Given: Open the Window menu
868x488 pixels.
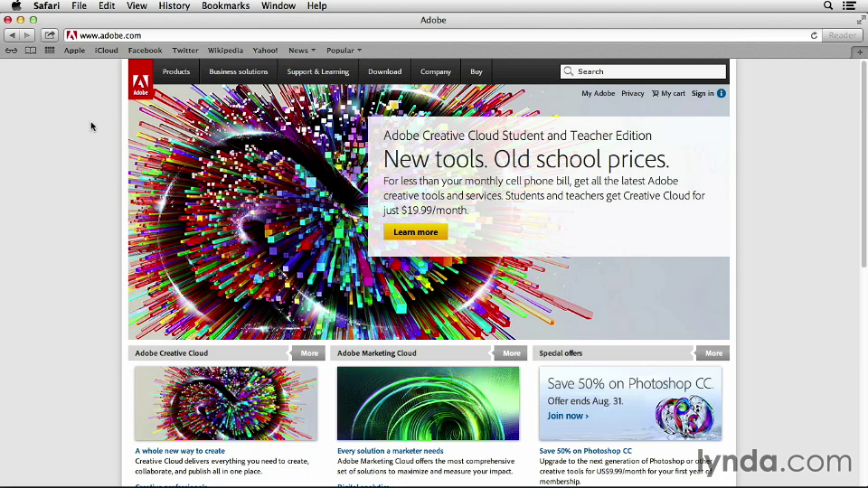Looking at the screenshot, I should pyautogui.click(x=278, y=5).
